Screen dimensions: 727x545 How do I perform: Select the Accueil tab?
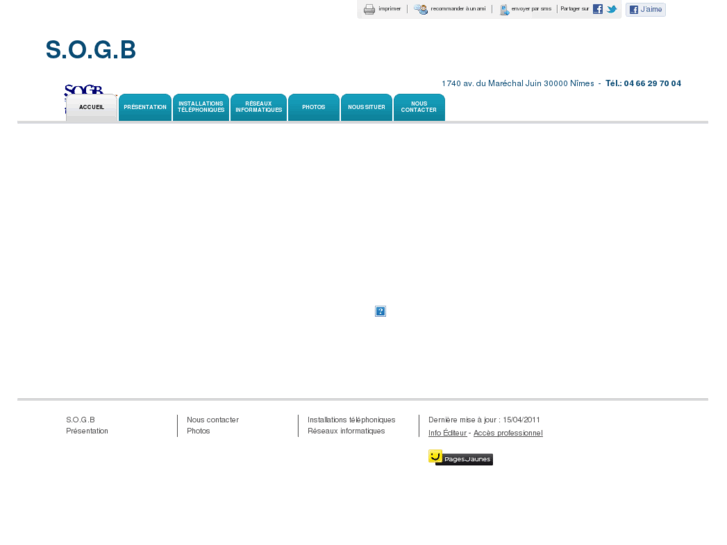click(x=91, y=107)
